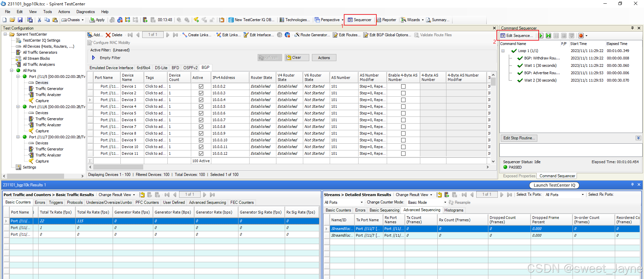Collapse the Spirent TestCenter tree root
The image size is (644, 279).
5,34
